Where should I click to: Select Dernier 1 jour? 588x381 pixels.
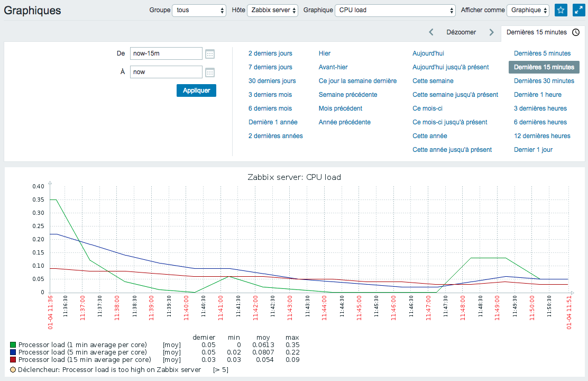tap(533, 150)
